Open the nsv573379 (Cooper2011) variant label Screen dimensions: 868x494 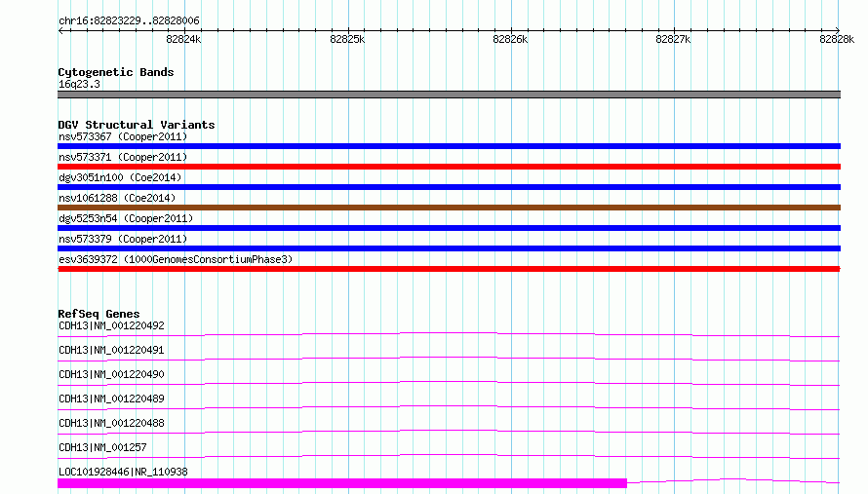[x=123, y=239]
